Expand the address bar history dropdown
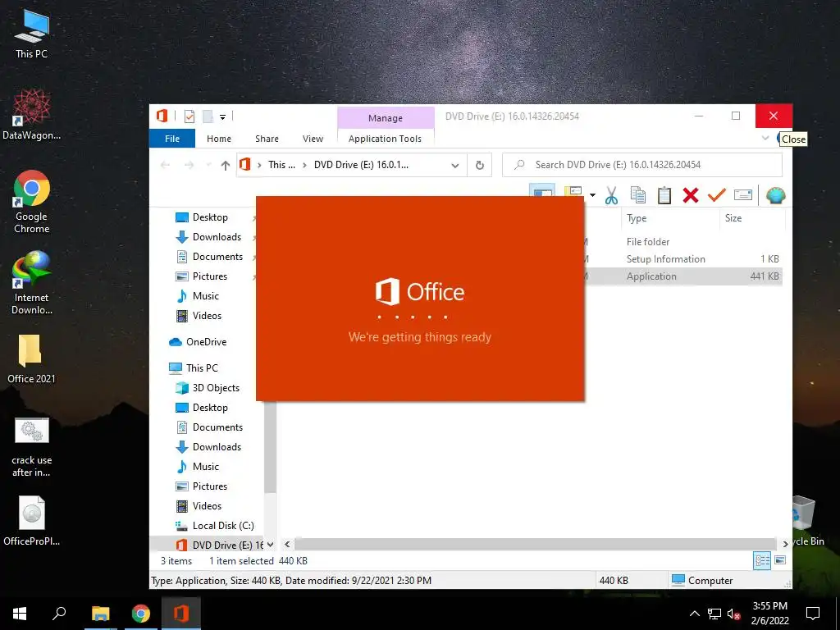Screen dimensions: 840x630 pyautogui.click(x=454, y=165)
